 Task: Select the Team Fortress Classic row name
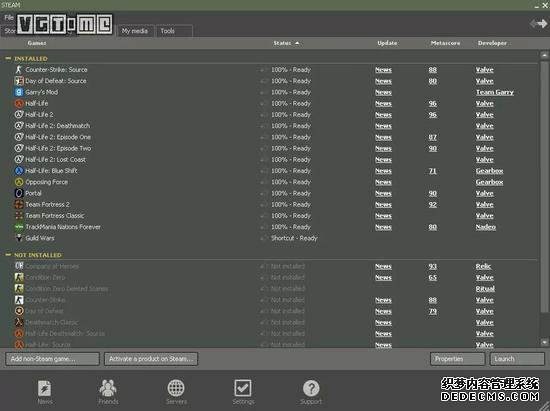pyautogui.click(x=55, y=215)
